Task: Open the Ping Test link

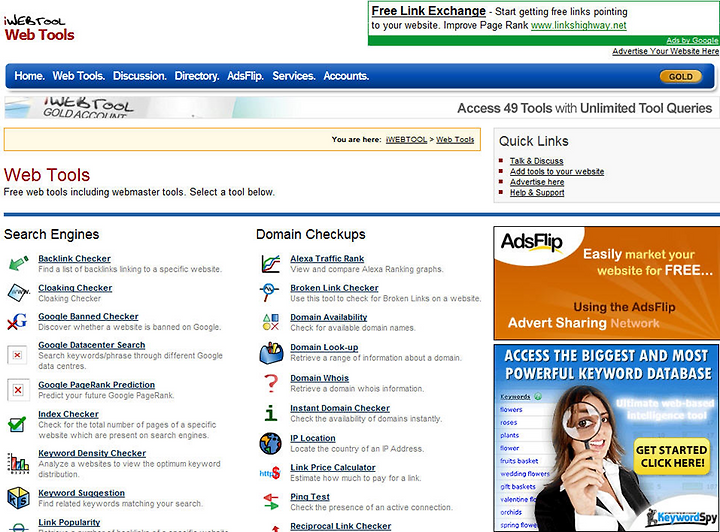Action: pyautogui.click(x=310, y=497)
